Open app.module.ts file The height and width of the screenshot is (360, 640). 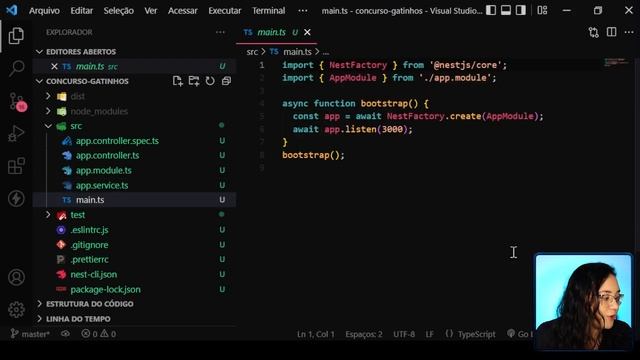coord(104,171)
